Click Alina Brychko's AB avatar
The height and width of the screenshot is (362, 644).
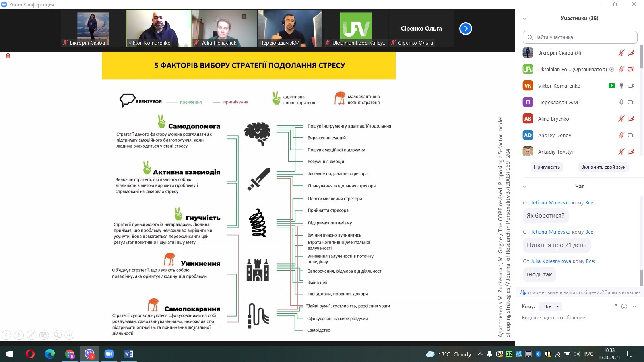[x=528, y=119]
